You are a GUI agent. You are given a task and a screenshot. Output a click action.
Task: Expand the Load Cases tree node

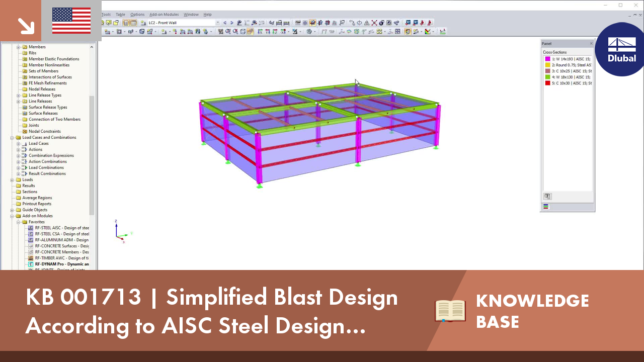19,143
